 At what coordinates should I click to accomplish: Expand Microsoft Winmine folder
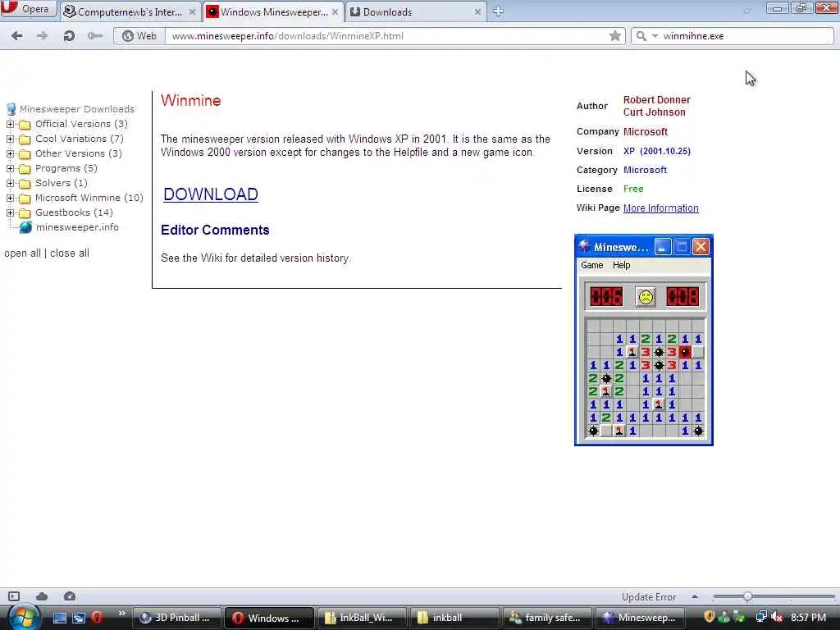coord(10,199)
